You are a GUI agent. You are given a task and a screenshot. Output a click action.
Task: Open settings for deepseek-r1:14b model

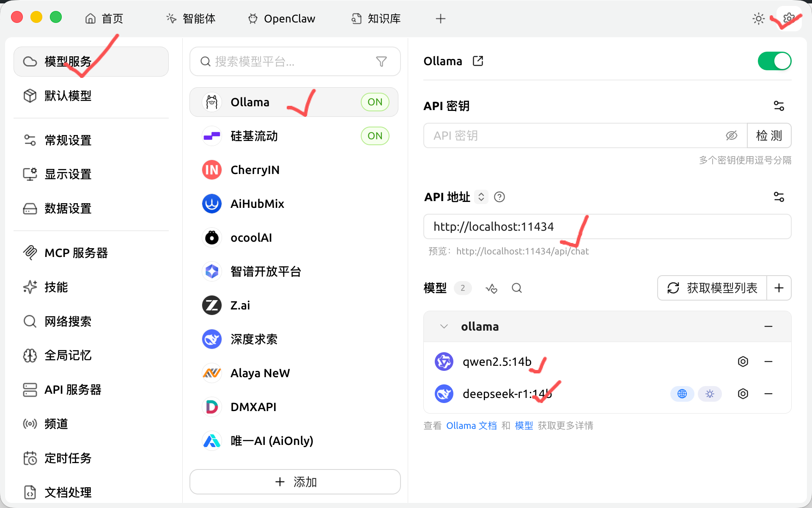743,394
